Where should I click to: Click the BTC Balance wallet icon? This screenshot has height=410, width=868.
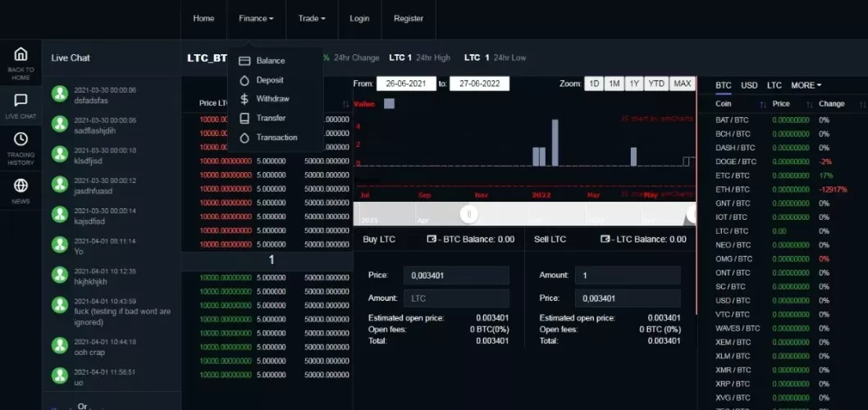432,239
